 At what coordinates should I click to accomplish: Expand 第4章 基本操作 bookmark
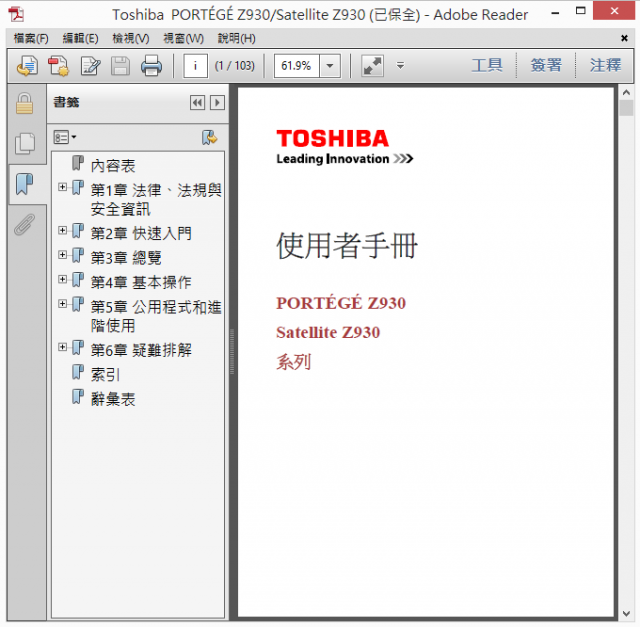(x=62, y=279)
